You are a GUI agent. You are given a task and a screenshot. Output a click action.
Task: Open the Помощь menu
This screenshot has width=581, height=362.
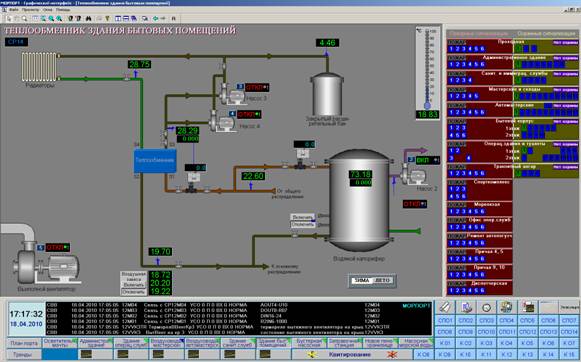[x=63, y=10]
